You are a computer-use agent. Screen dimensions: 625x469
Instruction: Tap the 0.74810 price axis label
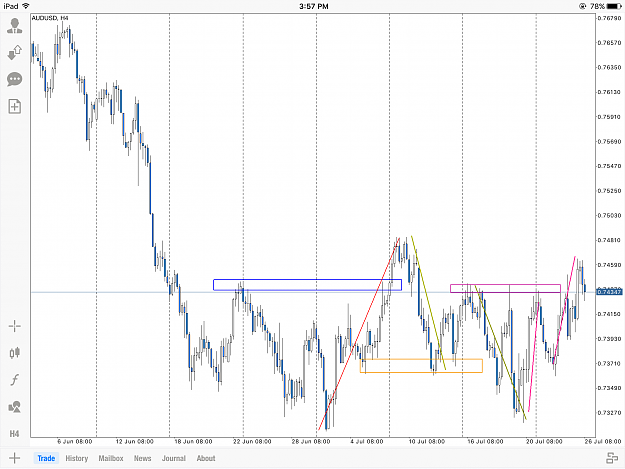[609, 240]
